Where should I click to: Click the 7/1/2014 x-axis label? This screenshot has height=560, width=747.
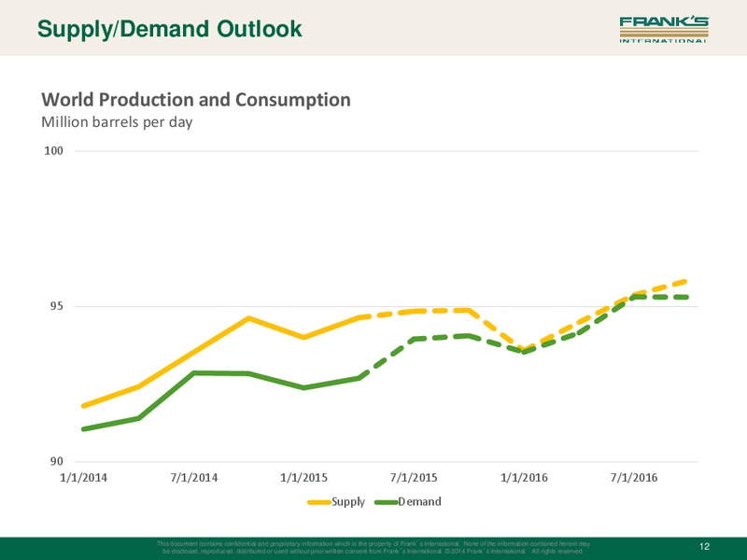tap(194, 478)
